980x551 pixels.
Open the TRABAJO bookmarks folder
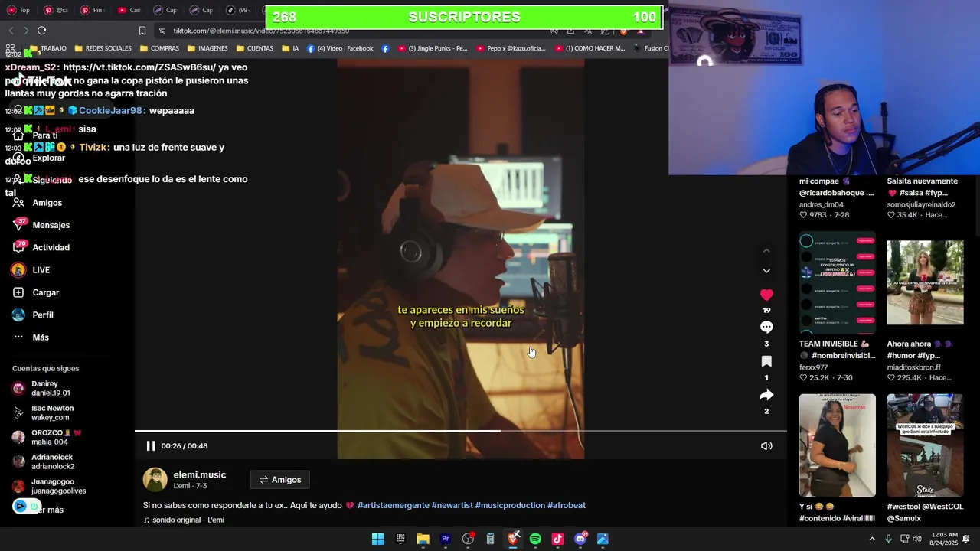(47, 48)
